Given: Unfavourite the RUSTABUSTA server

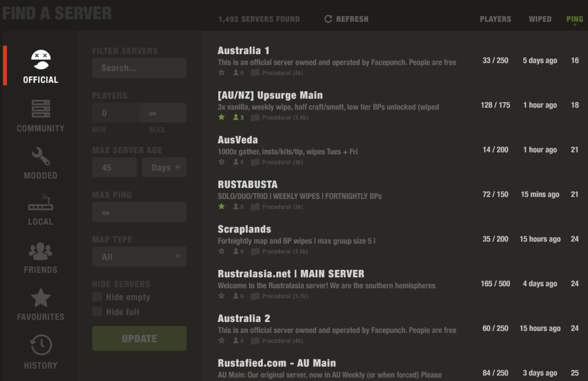Looking at the screenshot, I should [221, 206].
